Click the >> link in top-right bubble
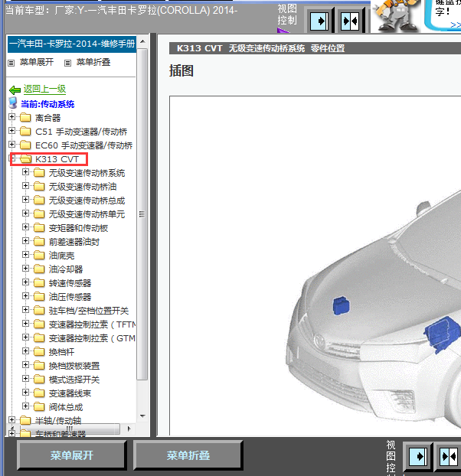Screen dimensions: 461x476 point(455,24)
